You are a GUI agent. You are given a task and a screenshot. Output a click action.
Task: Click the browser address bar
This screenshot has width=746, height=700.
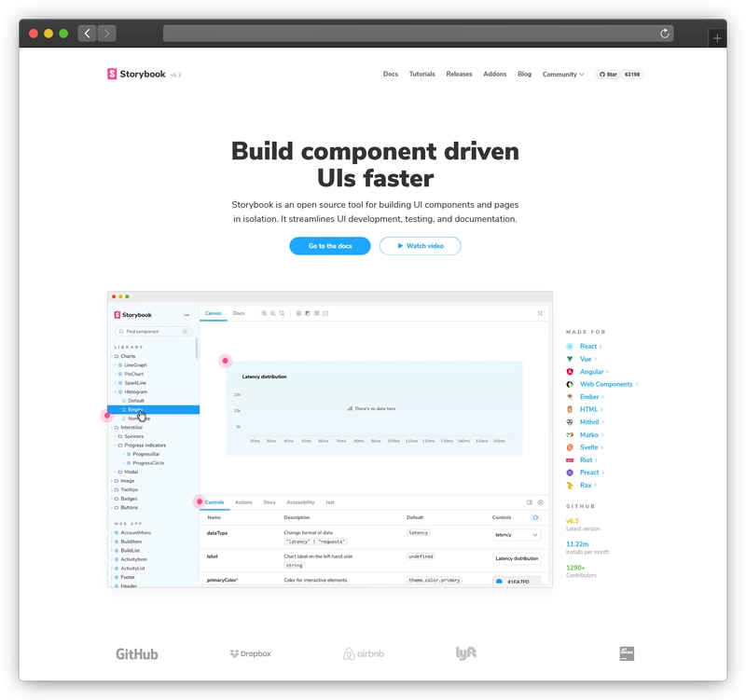(418, 34)
